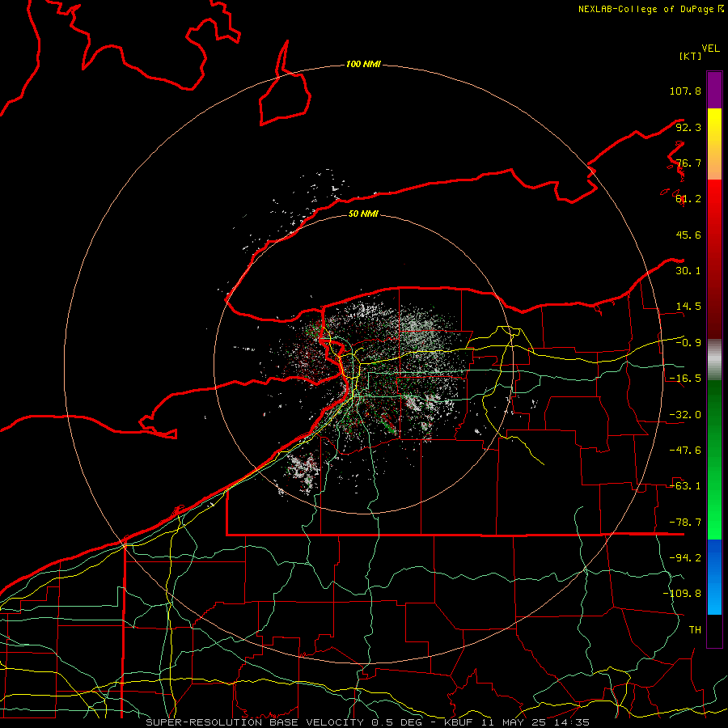The width and height of the screenshot is (728, 728).
Task: Click the -78.7 legend value
Action: pyautogui.click(x=685, y=523)
